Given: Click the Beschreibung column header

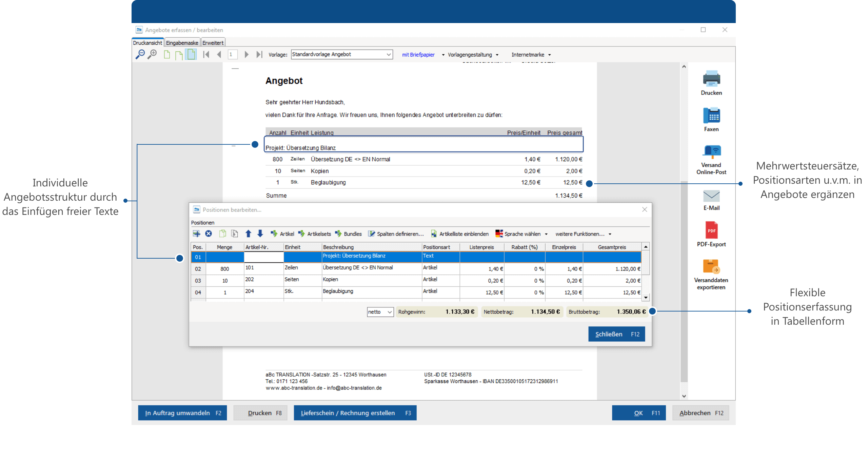Looking at the screenshot, I should click(x=372, y=247).
